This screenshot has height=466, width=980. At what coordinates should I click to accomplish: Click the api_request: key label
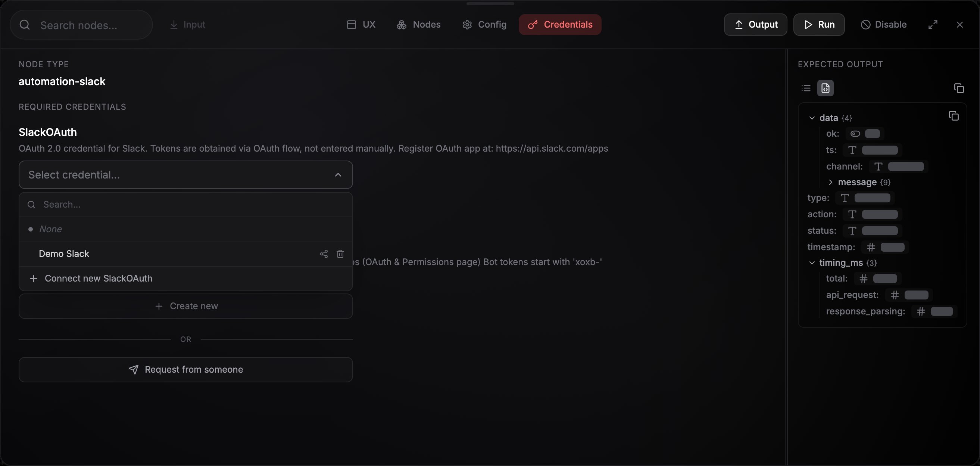(x=852, y=295)
